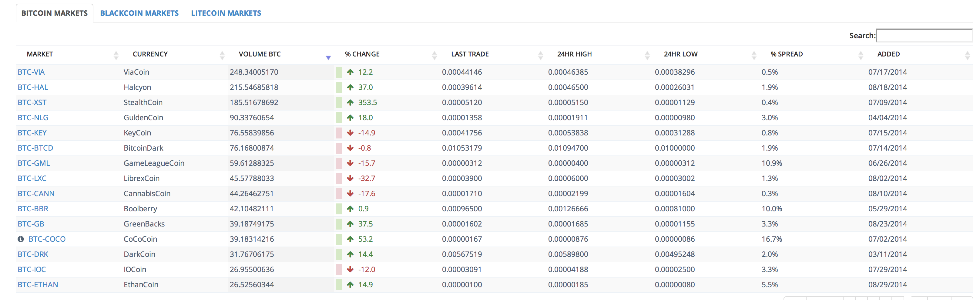Select CoCoCoin spread value 16.7%

pyautogui.click(x=772, y=239)
